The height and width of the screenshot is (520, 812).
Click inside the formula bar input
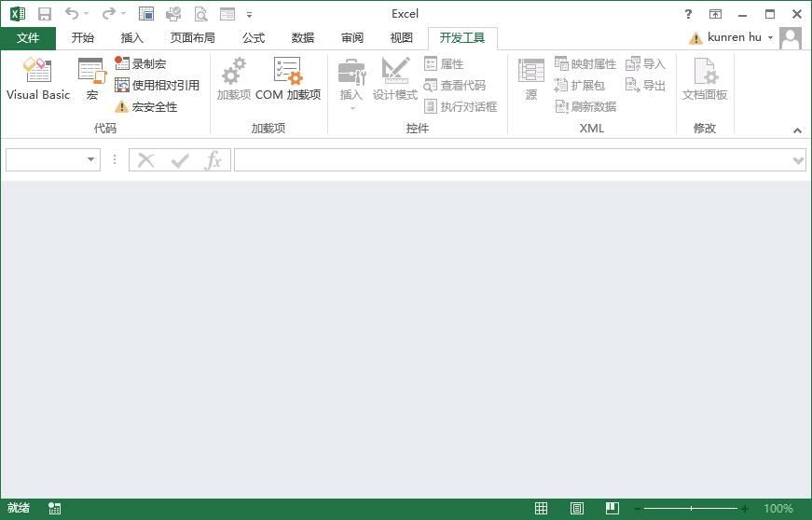(511, 160)
